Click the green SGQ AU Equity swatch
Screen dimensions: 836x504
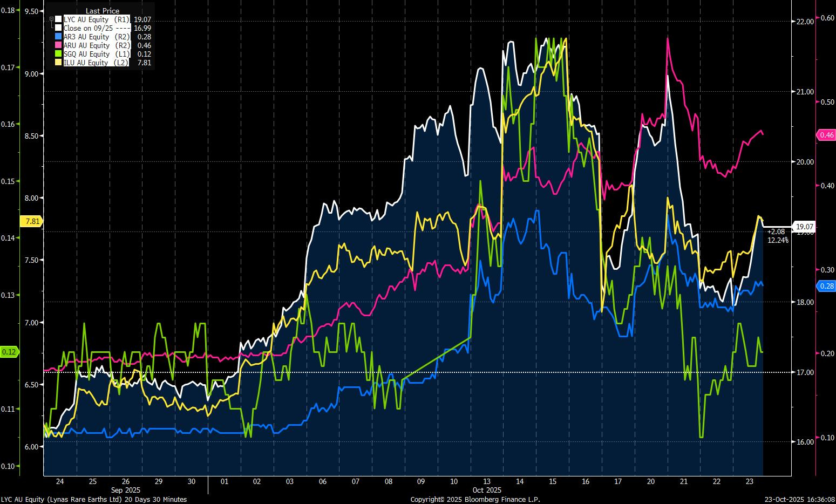58,54
